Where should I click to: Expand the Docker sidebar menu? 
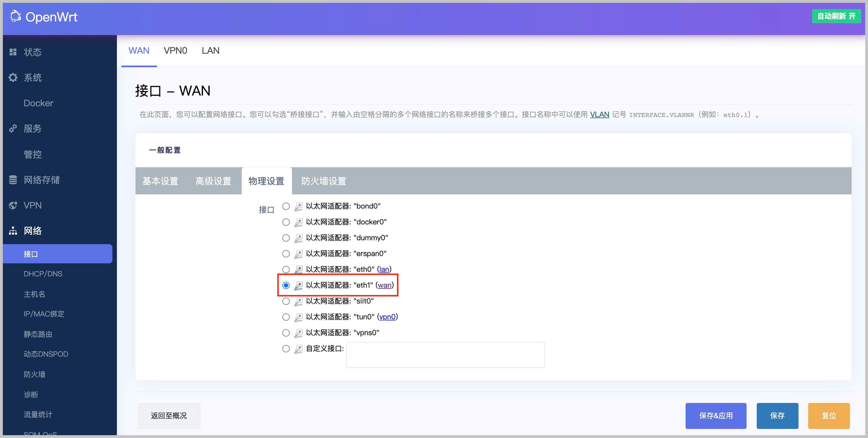tap(38, 103)
